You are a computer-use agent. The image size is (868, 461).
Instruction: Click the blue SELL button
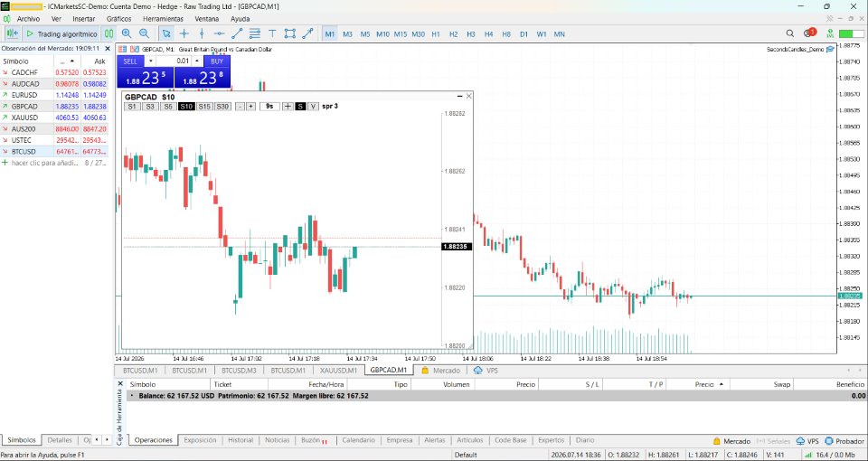tap(130, 61)
